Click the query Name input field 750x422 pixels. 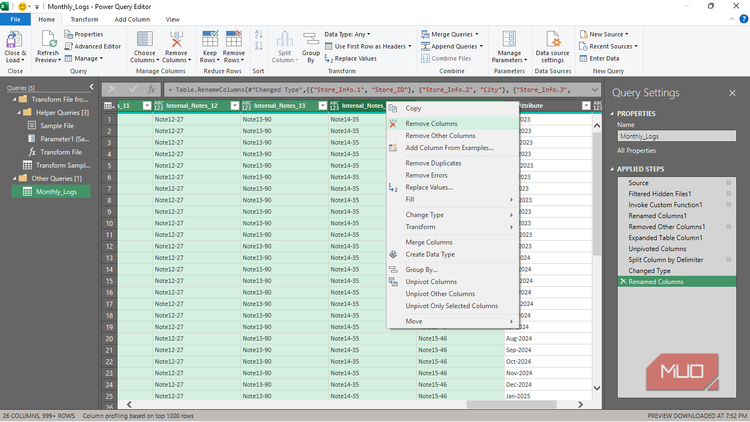[676, 136]
